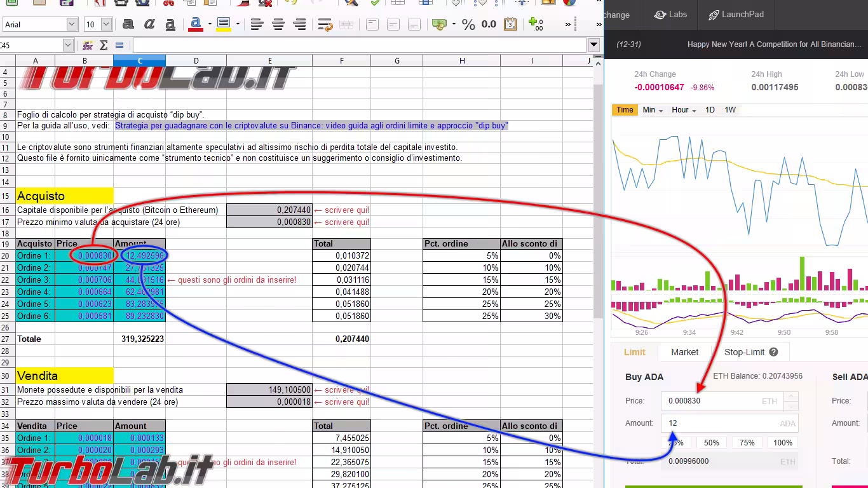Apply percent number format
The image size is (868, 488).
468,25
